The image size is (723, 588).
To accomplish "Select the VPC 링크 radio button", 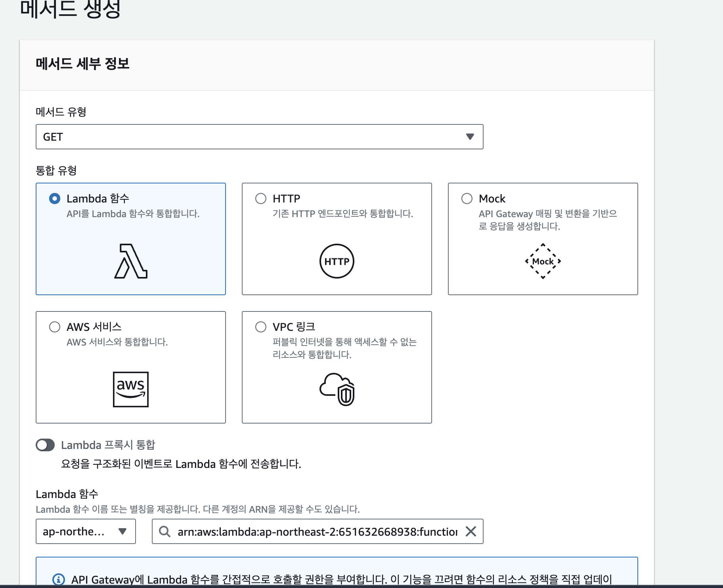I will (261, 327).
